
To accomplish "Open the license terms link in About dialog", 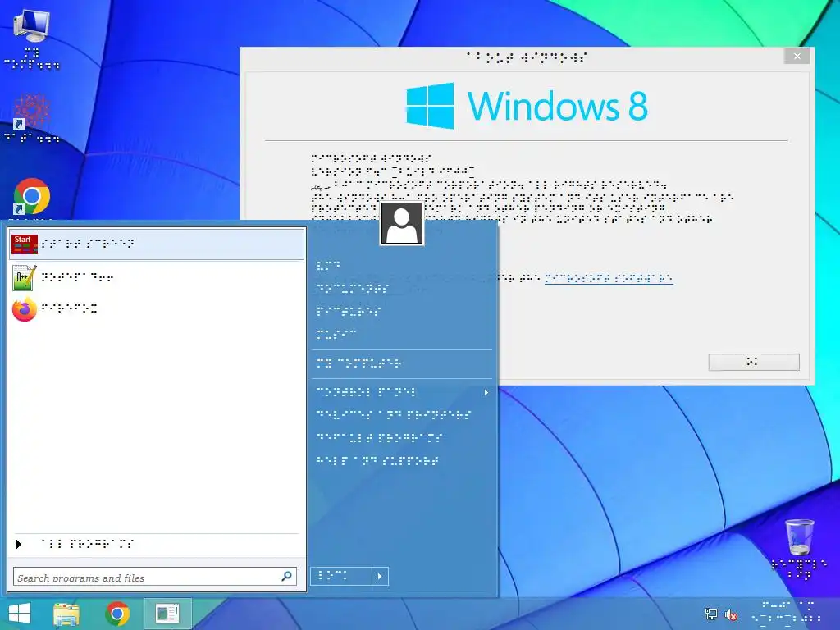I will pyautogui.click(x=609, y=278).
